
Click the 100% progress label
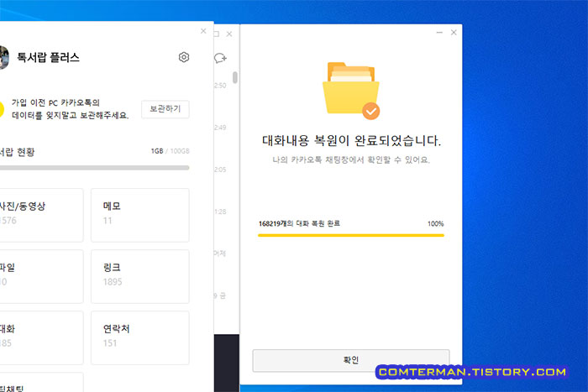pyautogui.click(x=435, y=224)
